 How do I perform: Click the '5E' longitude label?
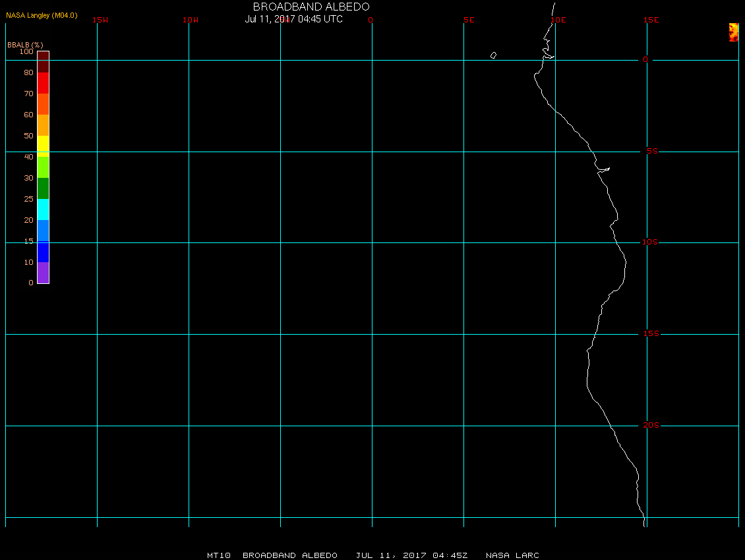click(469, 20)
